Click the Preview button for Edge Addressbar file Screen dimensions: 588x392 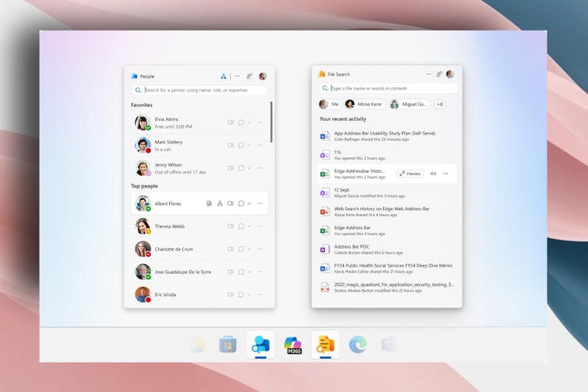click(410, 174)
